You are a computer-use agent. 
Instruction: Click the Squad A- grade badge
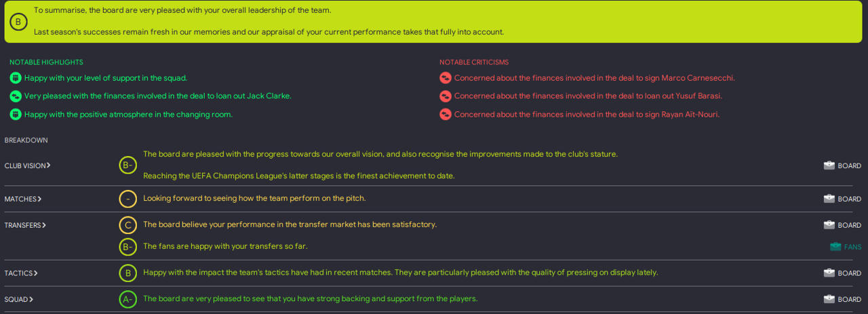(x=127, y=299)
